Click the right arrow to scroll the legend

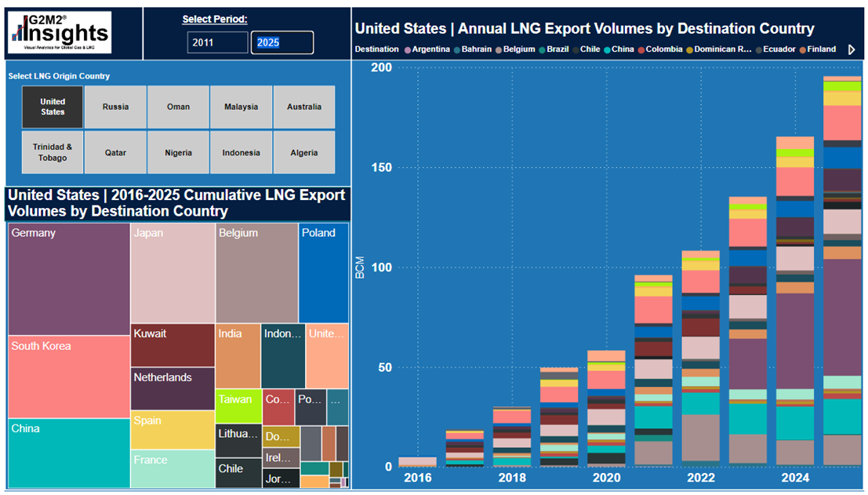point(852,49)
